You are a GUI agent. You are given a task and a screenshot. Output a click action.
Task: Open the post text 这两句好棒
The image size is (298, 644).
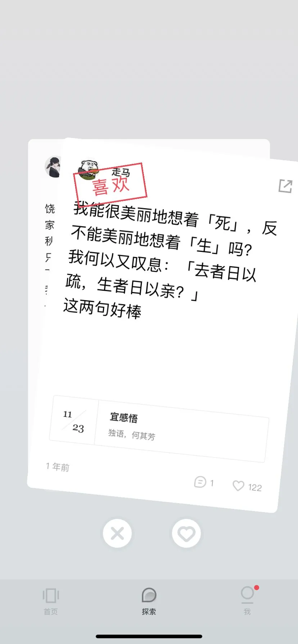[103, 308]
